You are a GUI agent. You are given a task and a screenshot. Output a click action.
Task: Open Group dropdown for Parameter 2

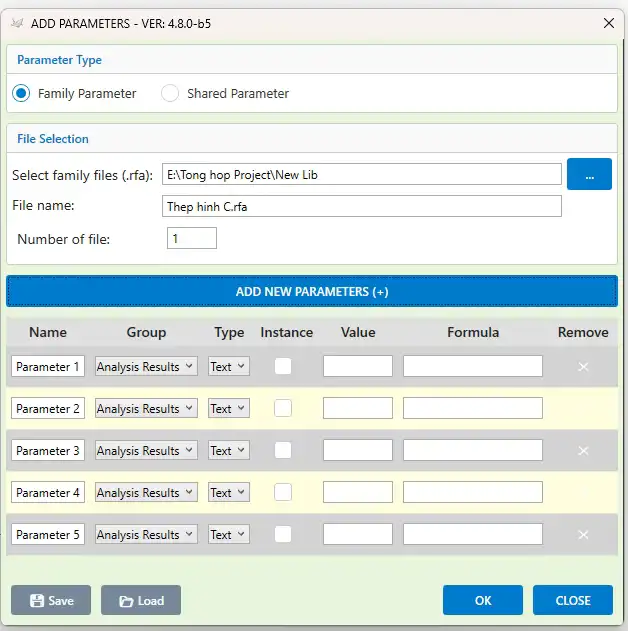(146, 408)
